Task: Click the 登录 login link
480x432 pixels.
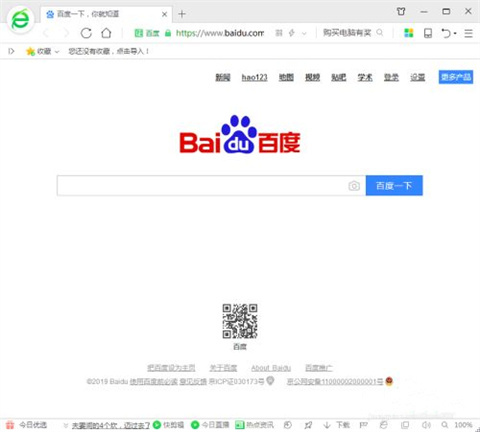Action: tap(391, 77)
